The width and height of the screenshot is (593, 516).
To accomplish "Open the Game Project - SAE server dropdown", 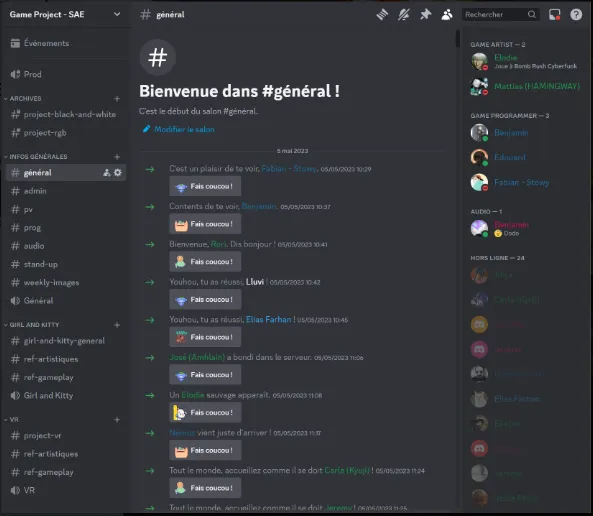I will (x=65, y=14).
